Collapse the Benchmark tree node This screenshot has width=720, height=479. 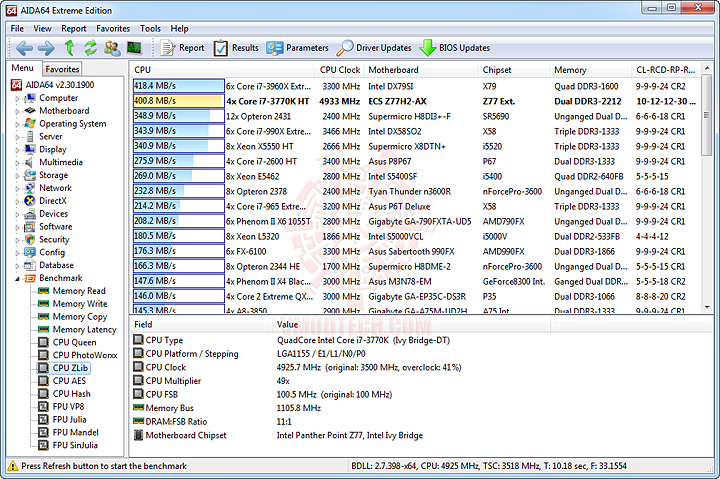point(17,278)
